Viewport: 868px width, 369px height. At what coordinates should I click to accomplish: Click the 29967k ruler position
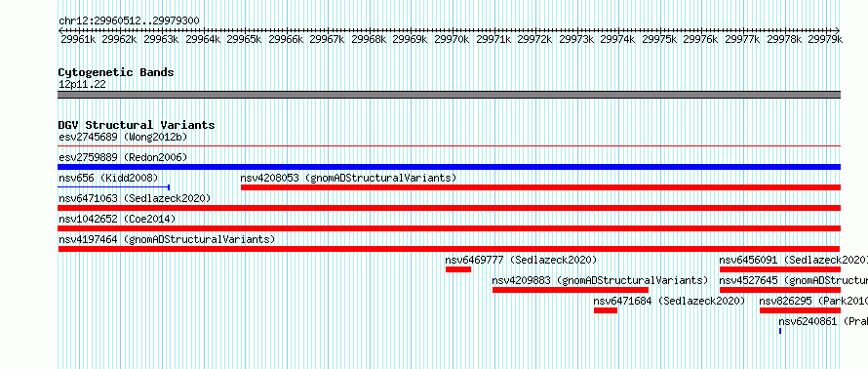click(327, 39)
